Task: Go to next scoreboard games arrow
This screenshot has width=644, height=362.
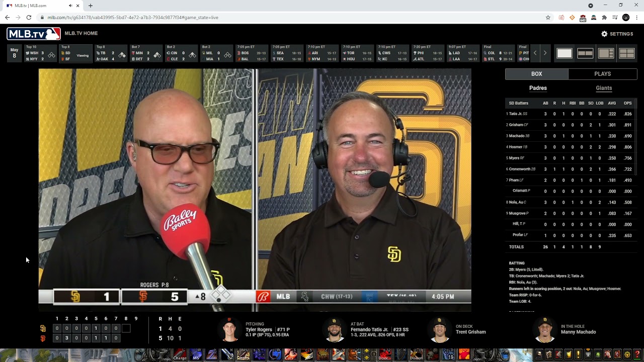Action: (x=545, y=53)
